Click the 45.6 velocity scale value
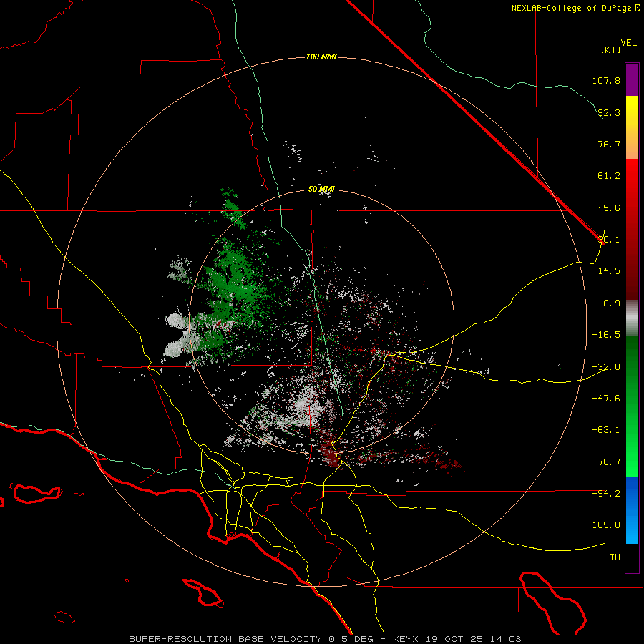This screenshot has height=644, width=644. 609,208
